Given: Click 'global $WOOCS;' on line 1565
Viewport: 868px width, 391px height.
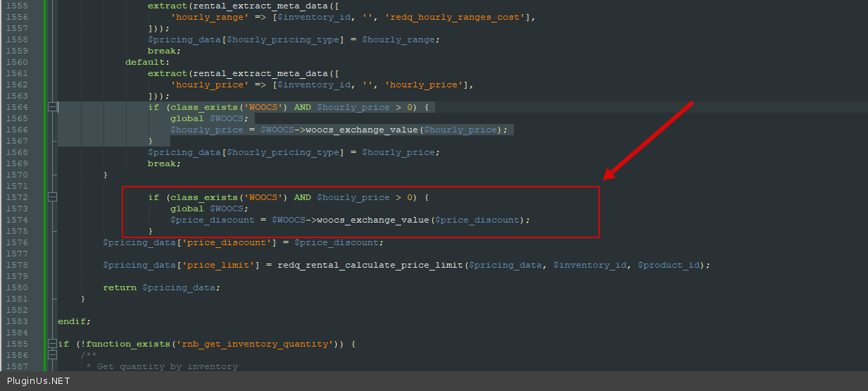Looking at the screenshot, I should click(209, 118).
